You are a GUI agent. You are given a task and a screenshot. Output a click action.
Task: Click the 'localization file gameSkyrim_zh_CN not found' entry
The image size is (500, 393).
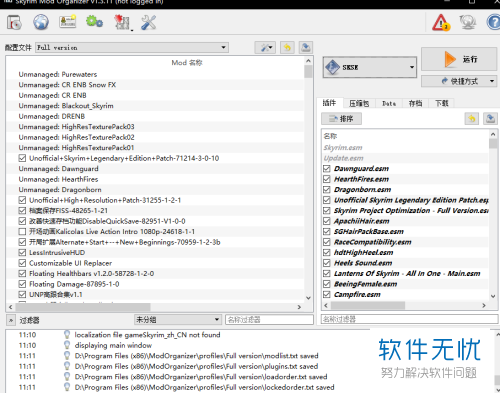pyautogui.click(x=147, y=335)
